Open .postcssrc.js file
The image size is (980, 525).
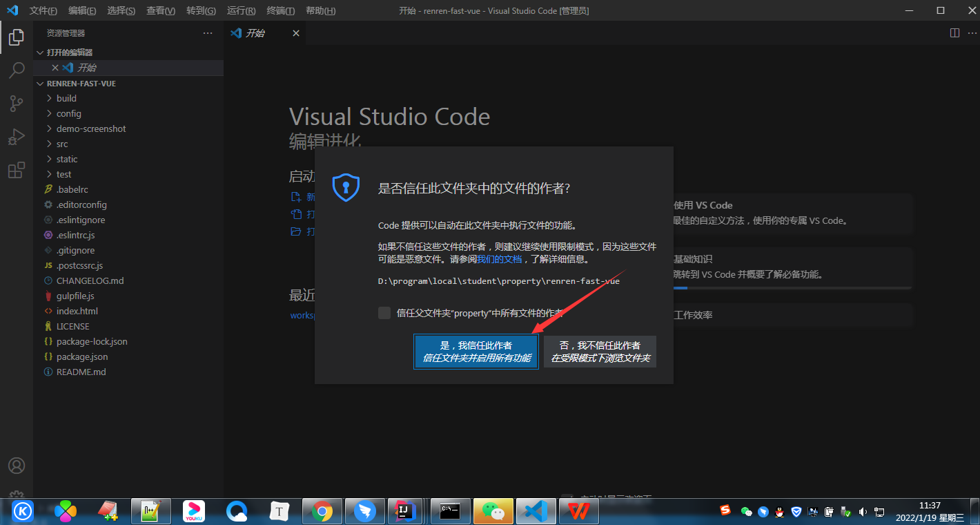point(128,265)
